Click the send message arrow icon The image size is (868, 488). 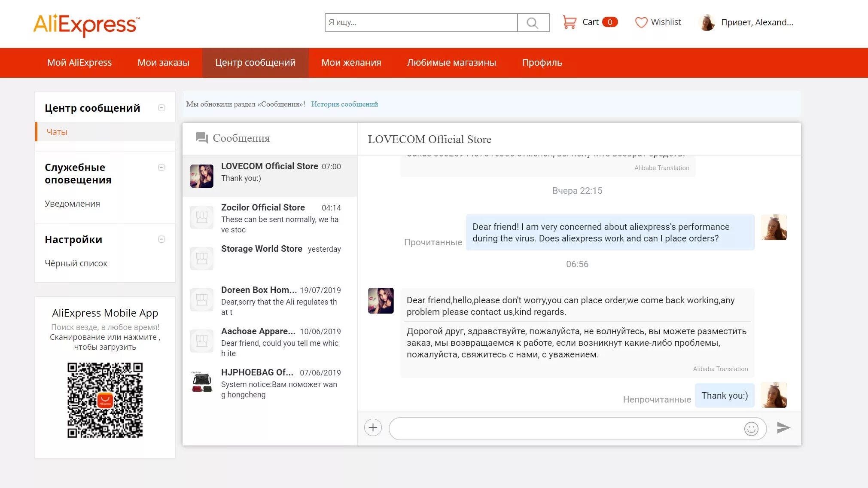(x=783, y=428)
